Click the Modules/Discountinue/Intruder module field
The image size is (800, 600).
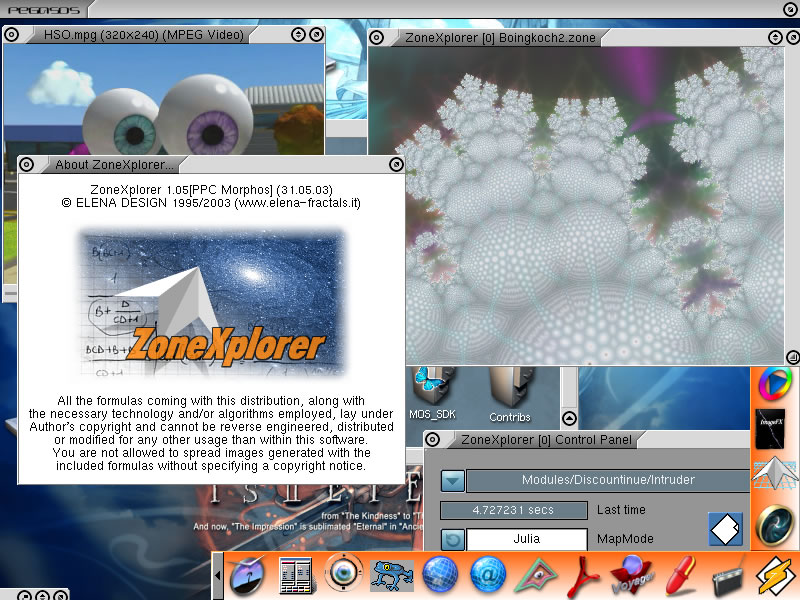pyautogui.click(x=608, y=480)
